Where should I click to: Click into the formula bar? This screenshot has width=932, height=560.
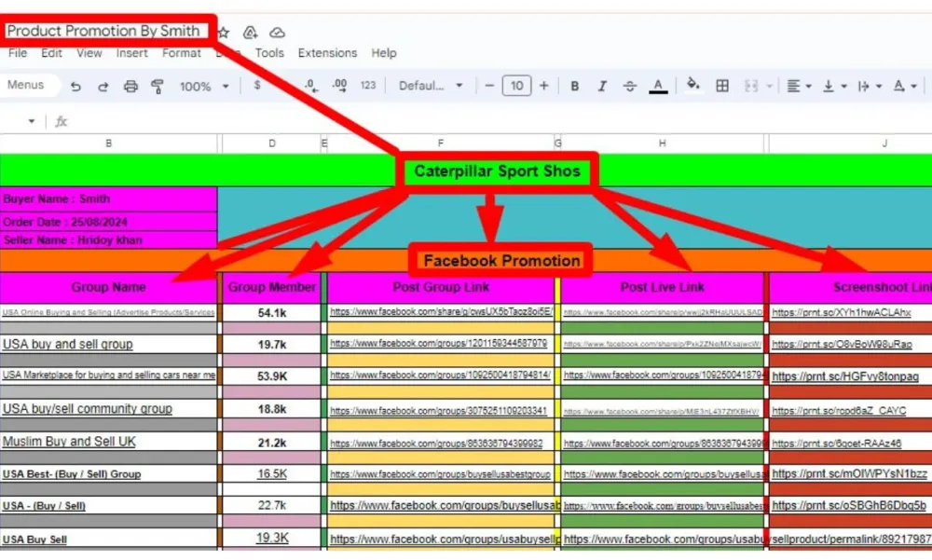[500, 121]
